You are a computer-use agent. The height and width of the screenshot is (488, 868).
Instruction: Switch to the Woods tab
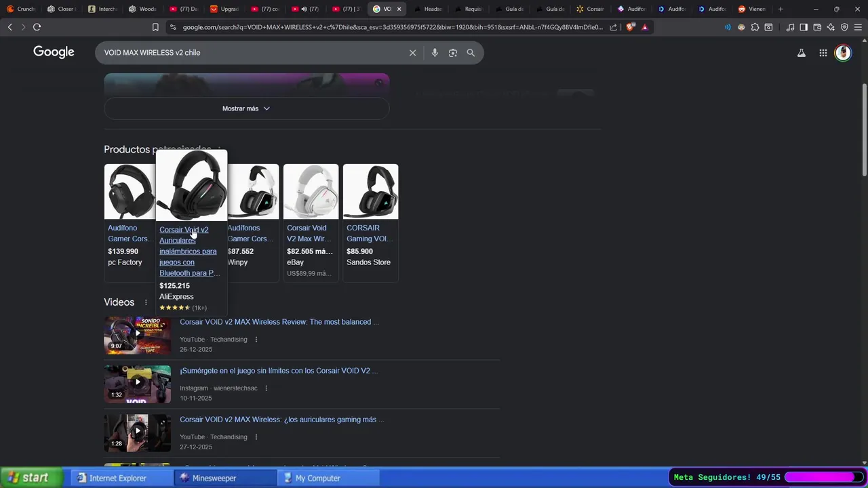tap(142, 9)
